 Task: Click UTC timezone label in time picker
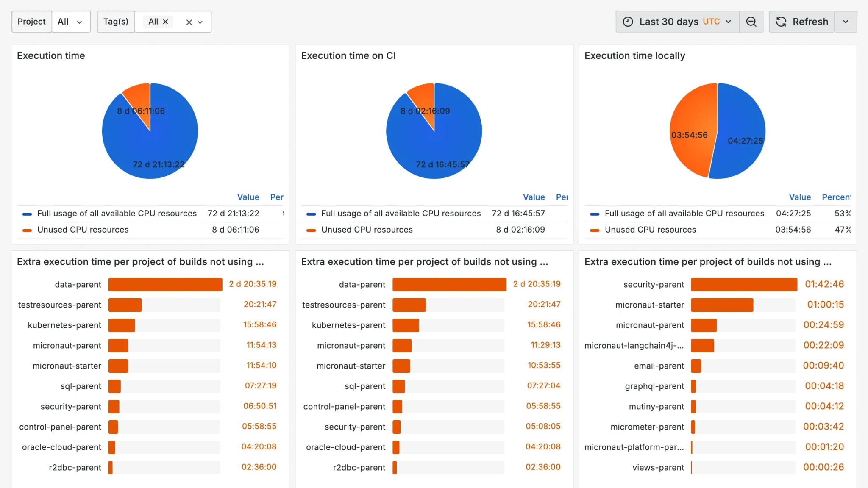[711, 22]
